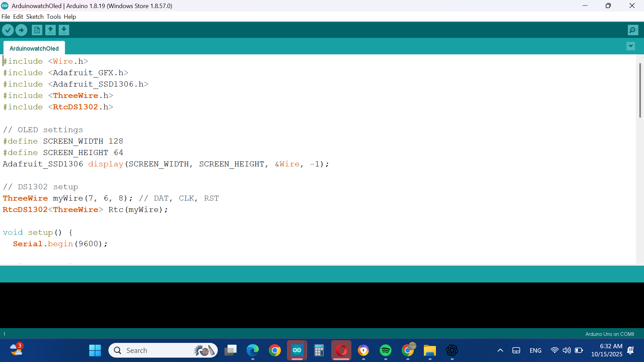This screenshot has height=362, width=644.
Task: Click the taskbar Search box
Action: (163, 351)
